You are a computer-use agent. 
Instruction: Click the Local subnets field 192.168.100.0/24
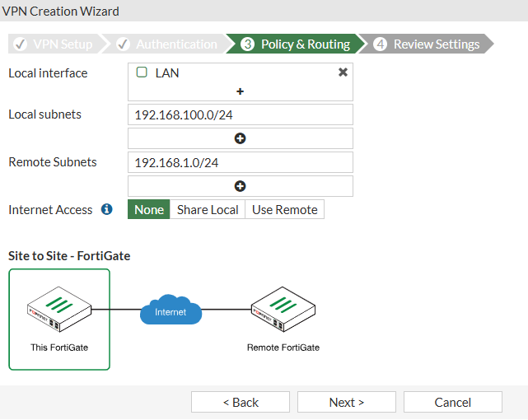tap(240, 114)
